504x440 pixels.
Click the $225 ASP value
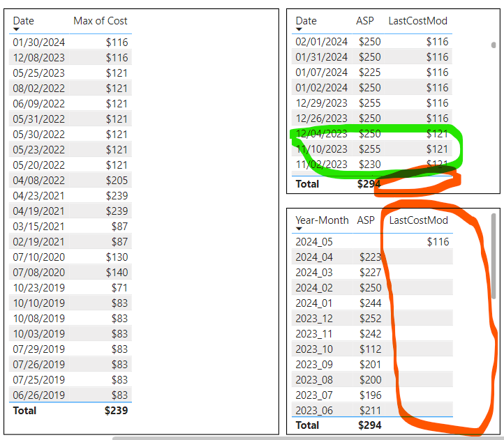pyautogui.click(x=370, y=73)
